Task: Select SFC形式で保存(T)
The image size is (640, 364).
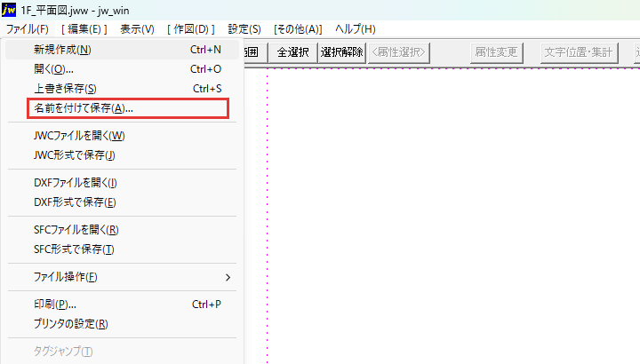Action: pyautogui.click(x=122, y=249)
